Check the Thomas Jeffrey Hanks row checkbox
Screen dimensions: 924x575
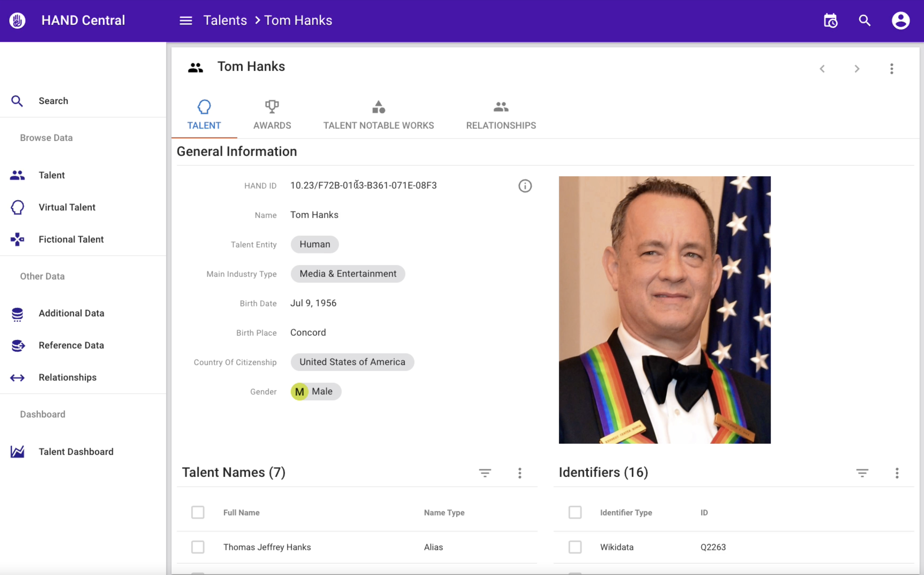click(198, 547)
